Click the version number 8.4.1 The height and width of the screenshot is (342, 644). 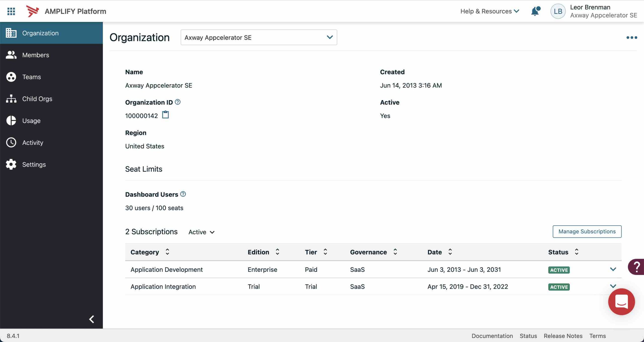click(13, 336)
